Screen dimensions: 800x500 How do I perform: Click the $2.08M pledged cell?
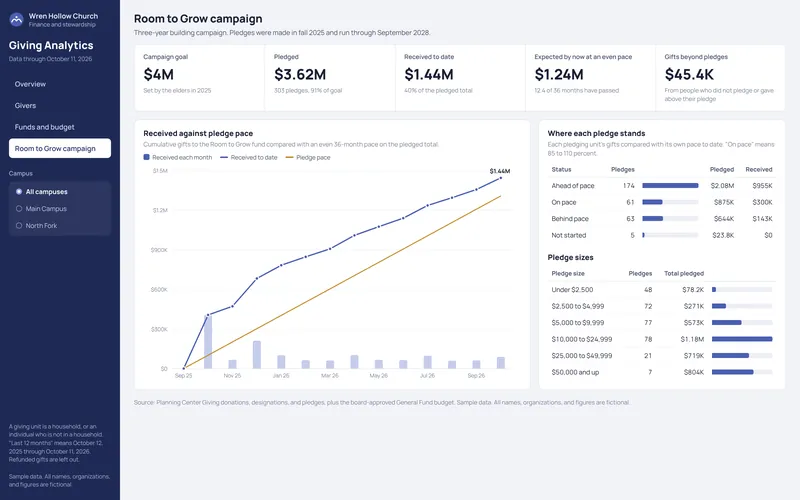tap(722, 186)
